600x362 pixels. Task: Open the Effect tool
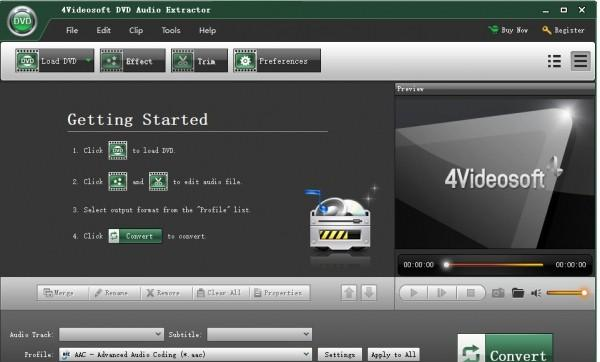coord(132,60)
